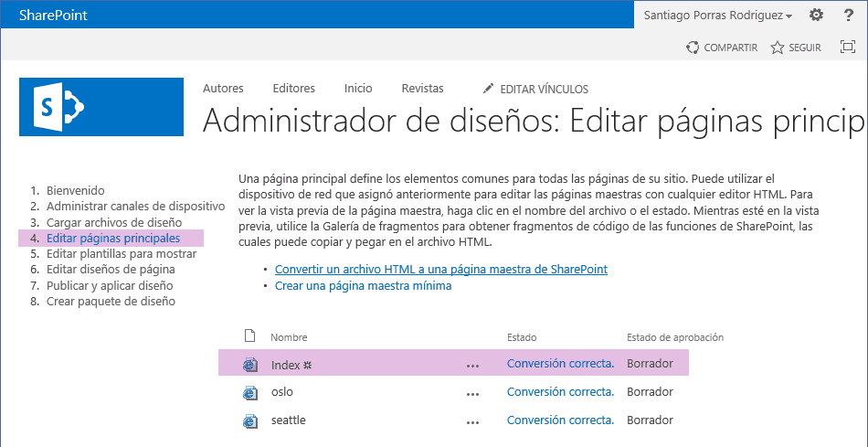This screenshot has height=447, width=868.
Task: Click the Seguir star icon
Action: point(778,48)
